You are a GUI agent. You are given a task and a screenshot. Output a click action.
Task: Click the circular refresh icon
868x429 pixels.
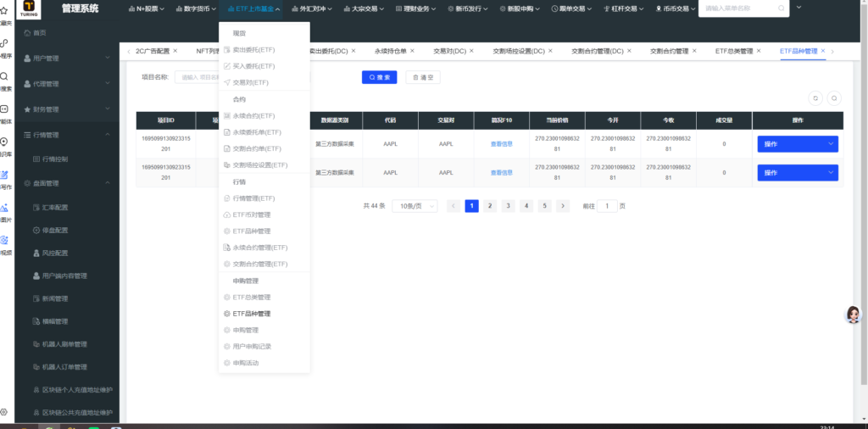click(815, 98)
